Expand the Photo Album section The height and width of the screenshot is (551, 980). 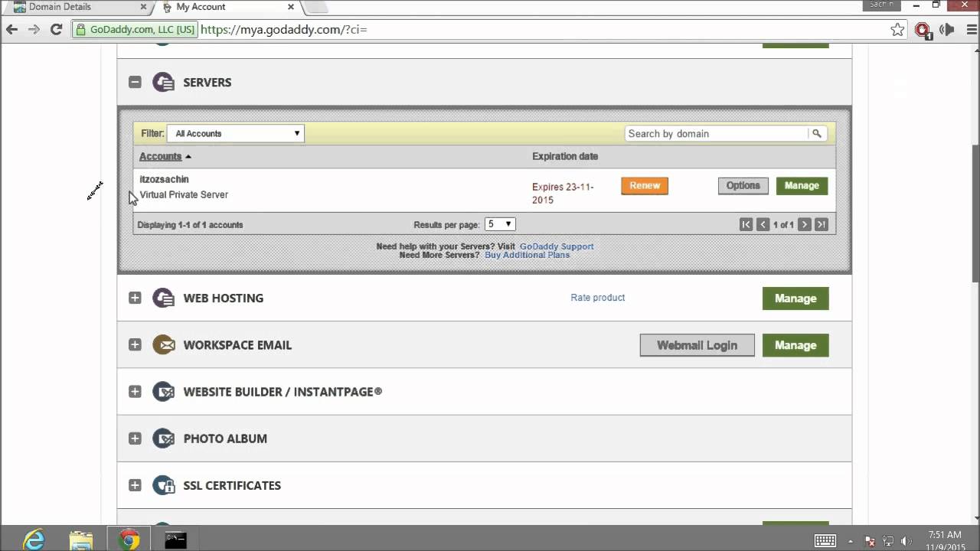135,439
